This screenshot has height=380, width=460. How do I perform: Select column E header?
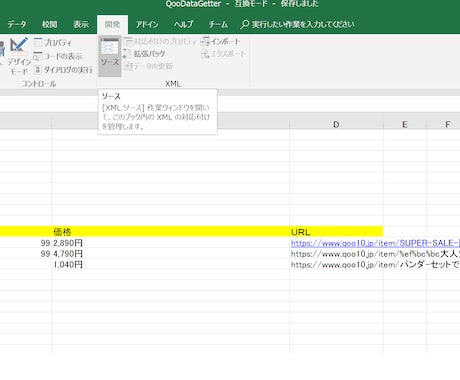coord(405,124)
